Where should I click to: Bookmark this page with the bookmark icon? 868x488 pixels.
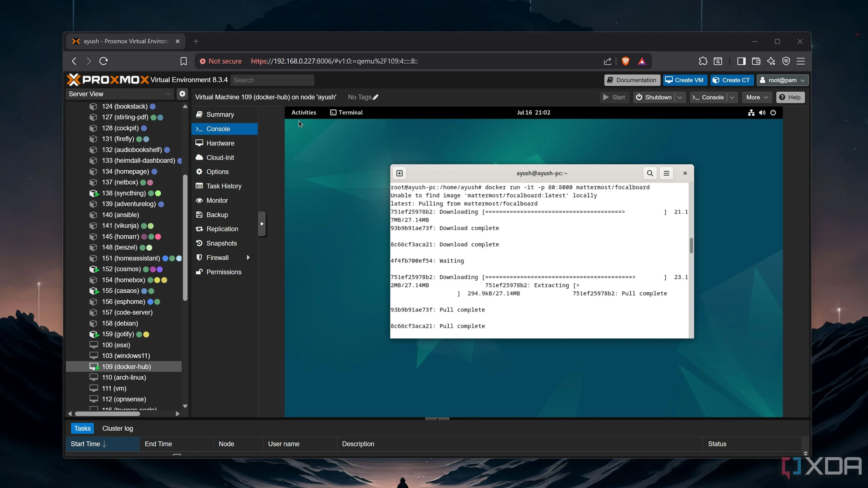[x=183, y=61]
